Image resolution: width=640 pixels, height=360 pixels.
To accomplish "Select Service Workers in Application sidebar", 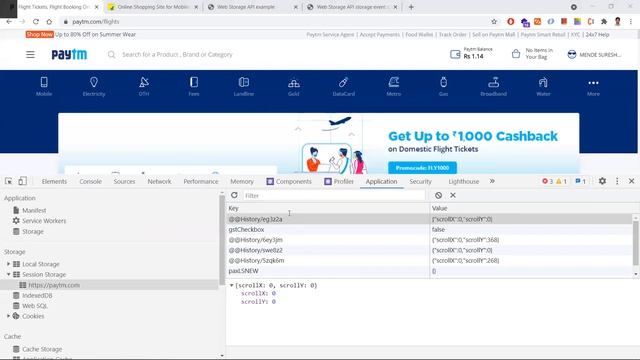I will tap(44, 221).
